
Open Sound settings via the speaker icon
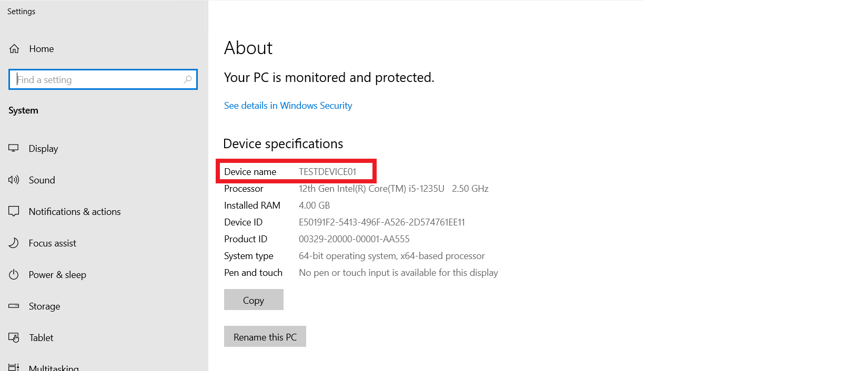pos(14,180)
